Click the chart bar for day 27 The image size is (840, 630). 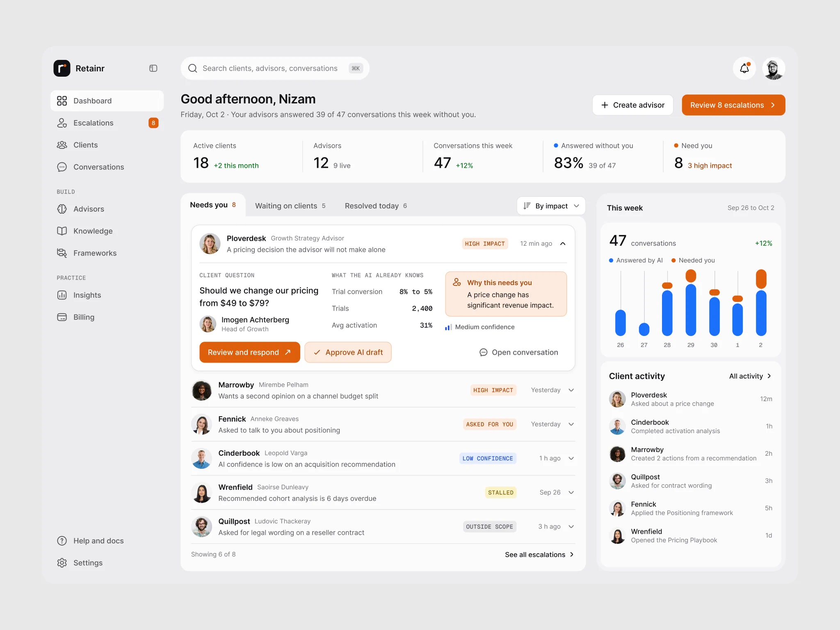644,329
